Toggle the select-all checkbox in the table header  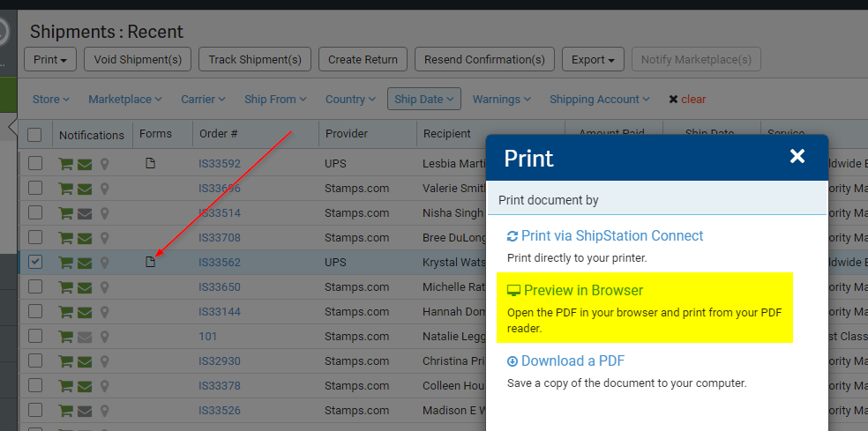point(34,135)
